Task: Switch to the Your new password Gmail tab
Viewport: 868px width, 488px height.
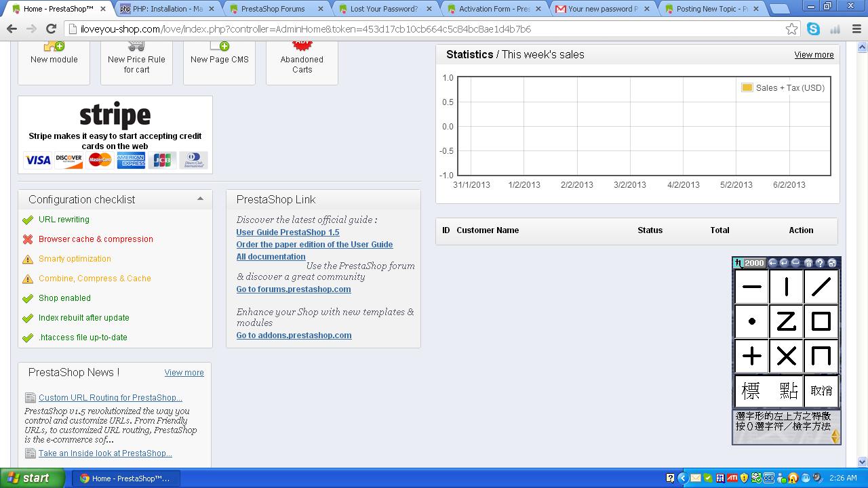Action: click(601, 9)
